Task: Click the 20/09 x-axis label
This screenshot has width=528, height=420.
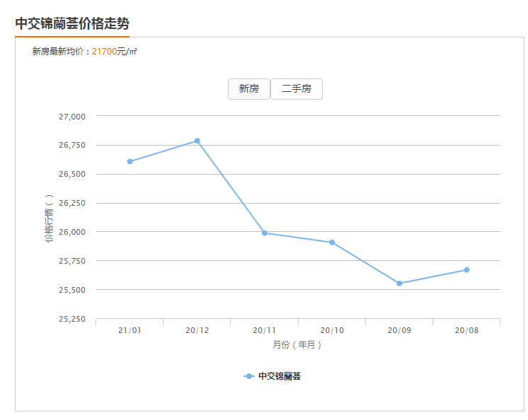Action: tap(399, 330)
